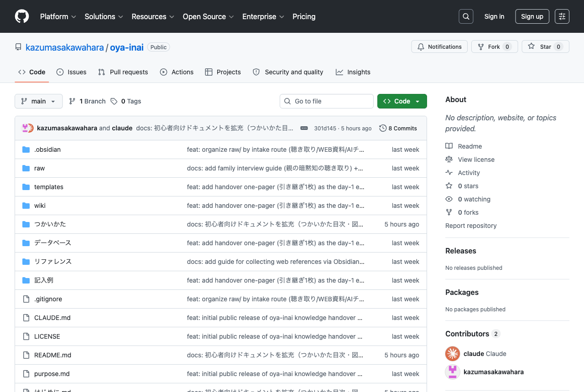Screen dimensions: 584x392
Task: Click the .obsidian folder icon
Action: (26, 150)
